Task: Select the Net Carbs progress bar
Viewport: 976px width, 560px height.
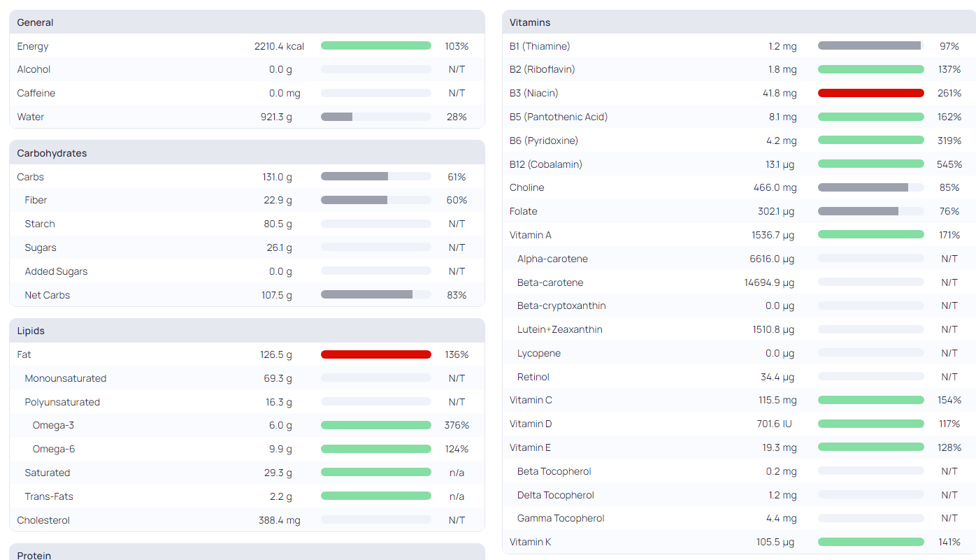Action: tap(376, 295)
